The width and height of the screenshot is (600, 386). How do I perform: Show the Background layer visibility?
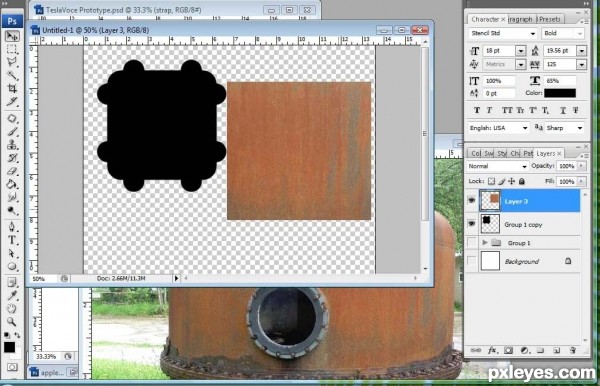[x=472, y=261]
